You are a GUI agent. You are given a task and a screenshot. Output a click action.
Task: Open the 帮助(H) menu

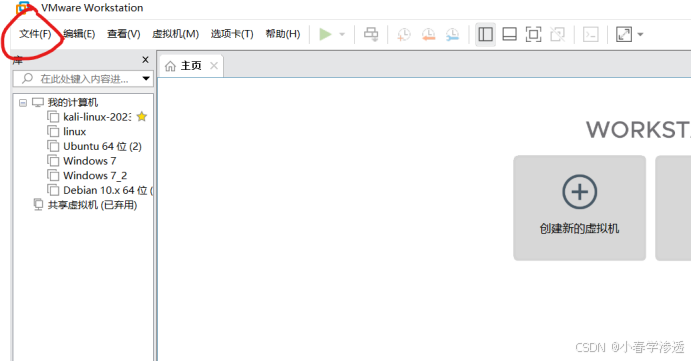[282, 34]
